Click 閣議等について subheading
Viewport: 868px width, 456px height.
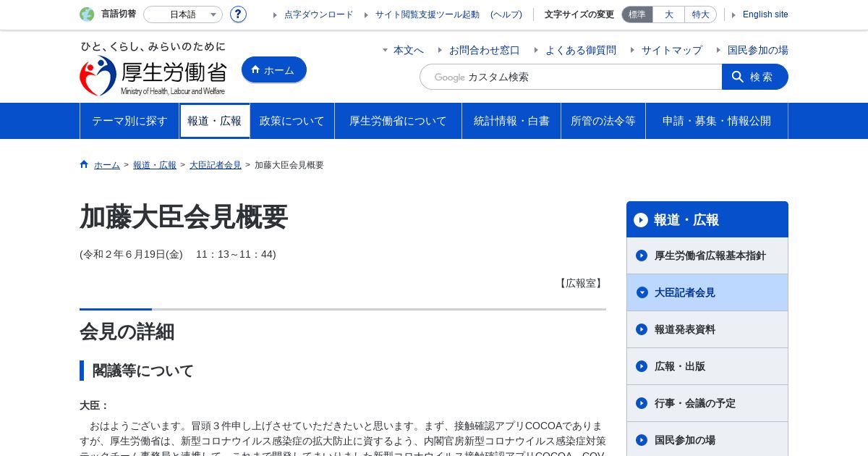coord(143,371)
